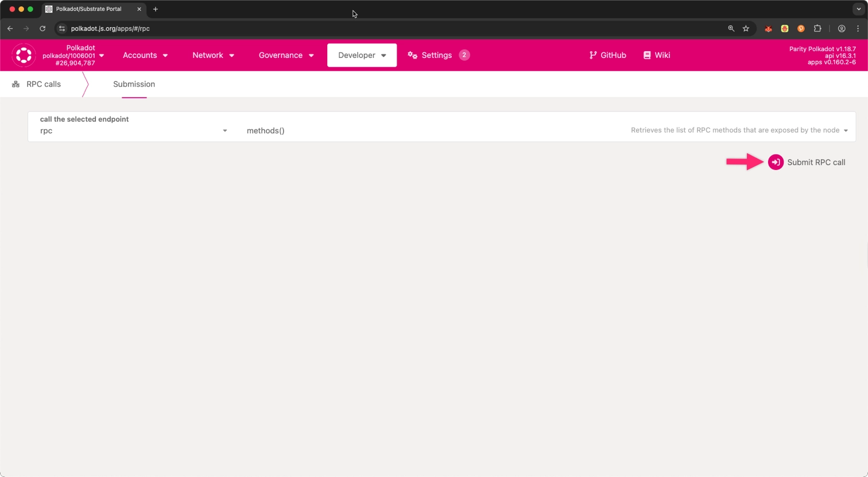The height and width of the screenshot is (477, 868).
Task: Open the tab search dropdown
Action: [x=858, y=9]
